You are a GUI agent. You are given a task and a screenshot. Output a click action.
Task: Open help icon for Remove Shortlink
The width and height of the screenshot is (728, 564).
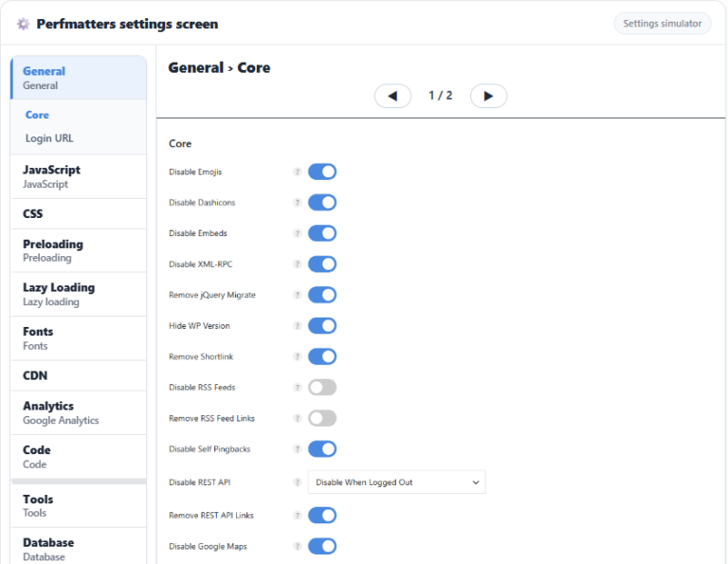pyautogui.click(x=298, y=356)
